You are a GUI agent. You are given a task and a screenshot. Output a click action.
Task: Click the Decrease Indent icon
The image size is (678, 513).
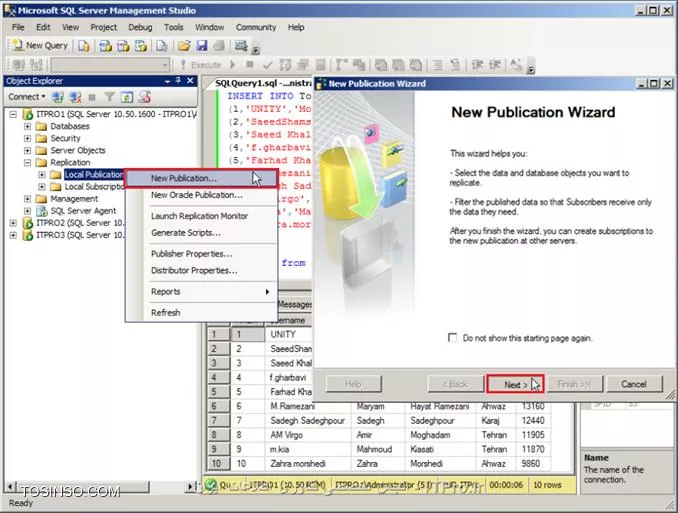[x=477, y=65]
